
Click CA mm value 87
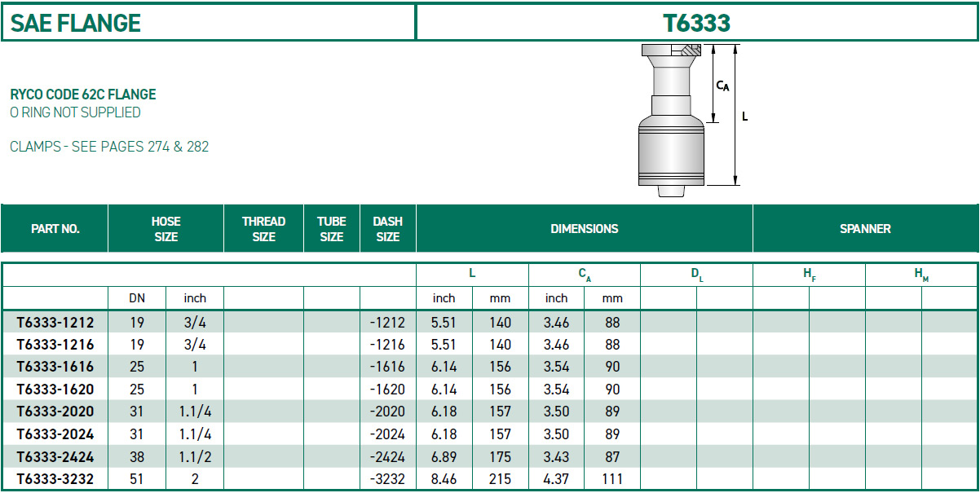coord(612,456)
